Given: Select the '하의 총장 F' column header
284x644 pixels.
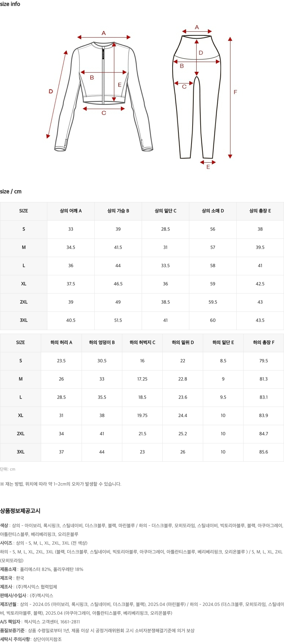Looking at the screenshot, I should click(264, 342).
